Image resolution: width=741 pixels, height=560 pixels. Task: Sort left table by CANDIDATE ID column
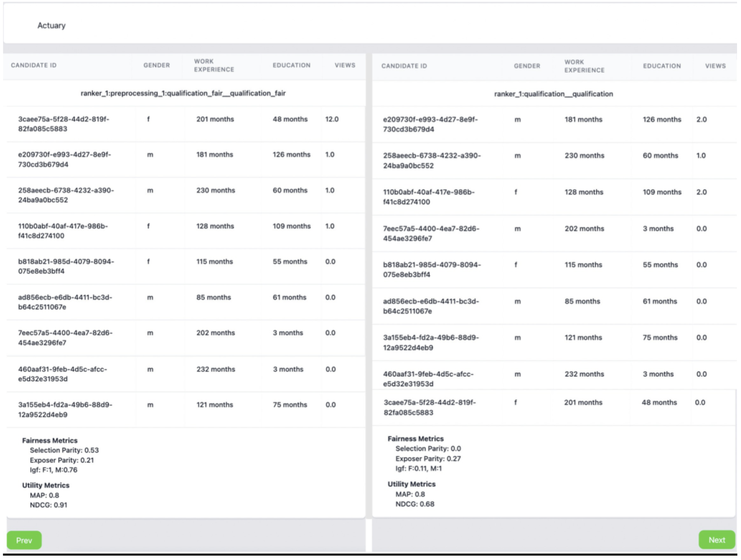click(35, 66)
